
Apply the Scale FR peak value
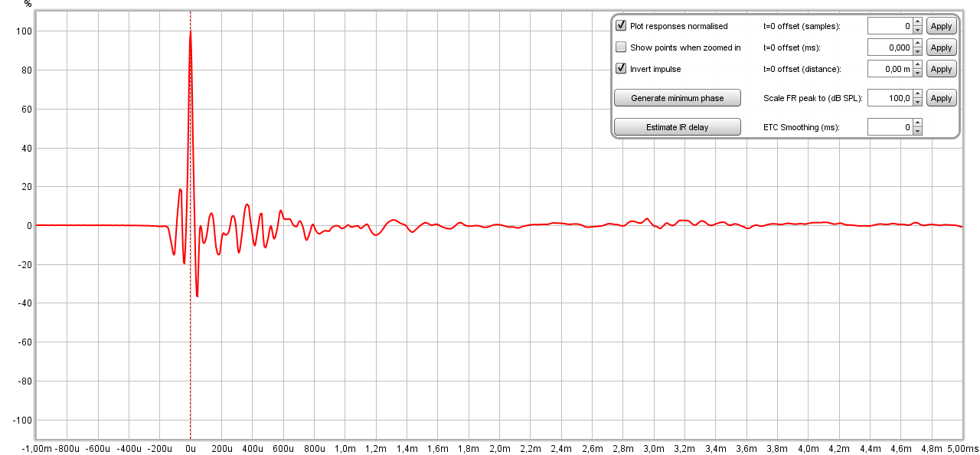click(x=941, y=98)
